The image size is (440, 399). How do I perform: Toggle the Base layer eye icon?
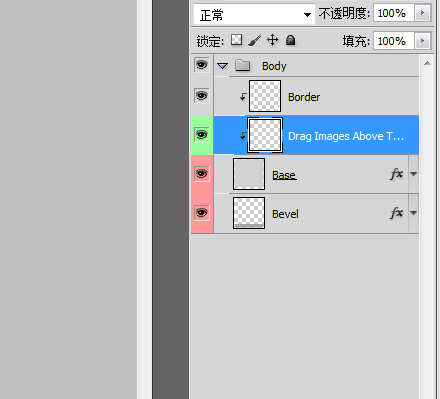click(202, 174)
